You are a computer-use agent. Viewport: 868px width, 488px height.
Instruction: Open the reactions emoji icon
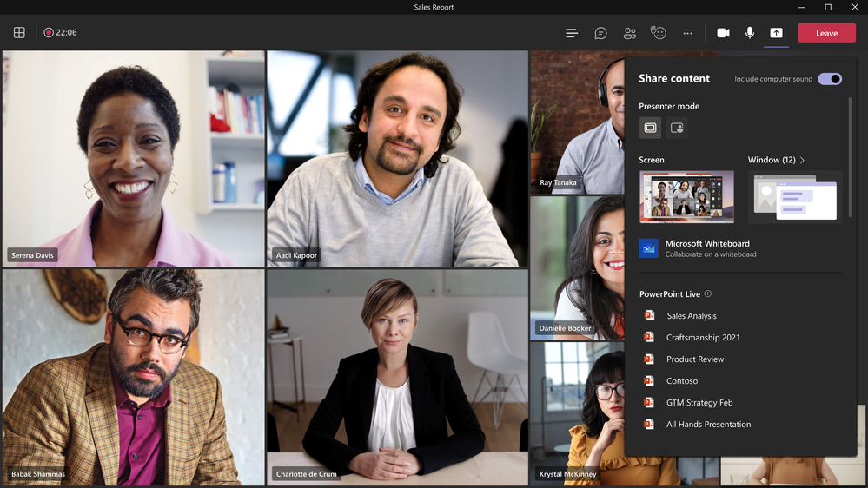tap(659, 33)
